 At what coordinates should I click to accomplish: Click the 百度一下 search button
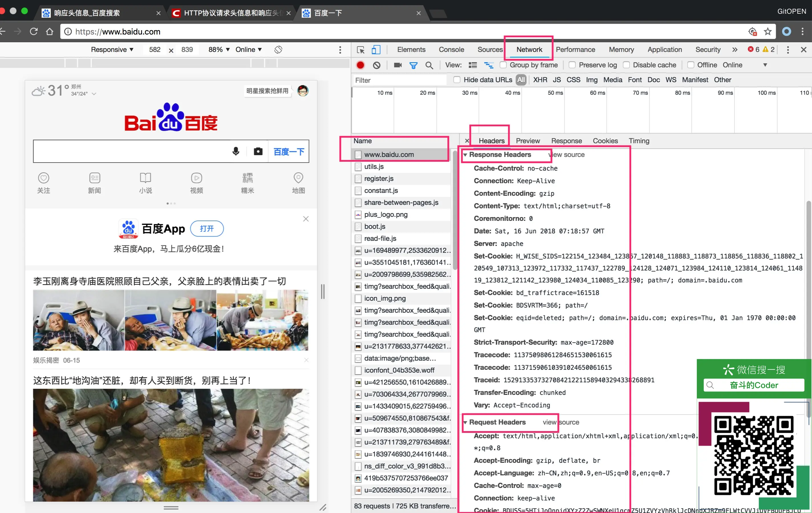289,152
